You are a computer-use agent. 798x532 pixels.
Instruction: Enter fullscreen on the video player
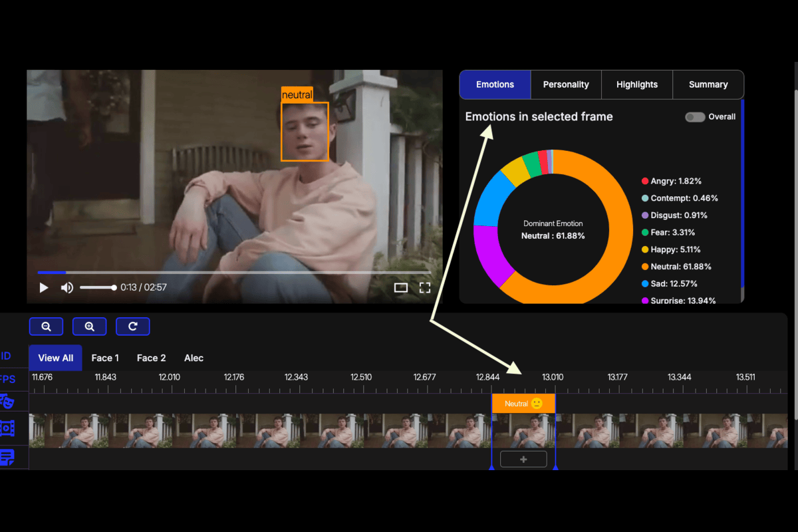point(425,288)
